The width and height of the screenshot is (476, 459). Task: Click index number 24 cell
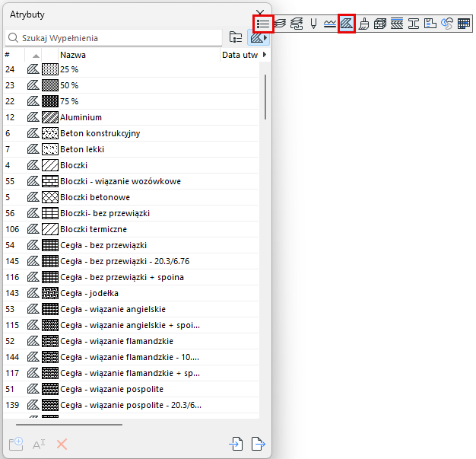click(x=10, y=69)
